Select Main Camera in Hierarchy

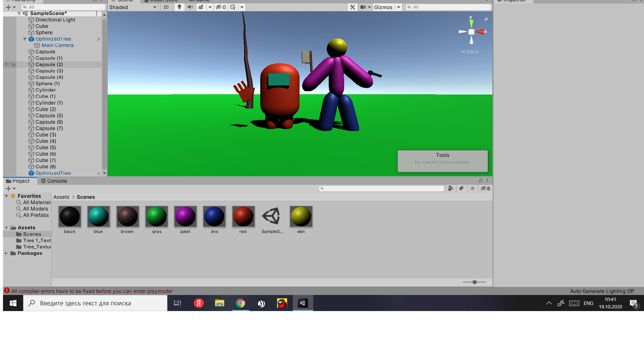point(57,46)
